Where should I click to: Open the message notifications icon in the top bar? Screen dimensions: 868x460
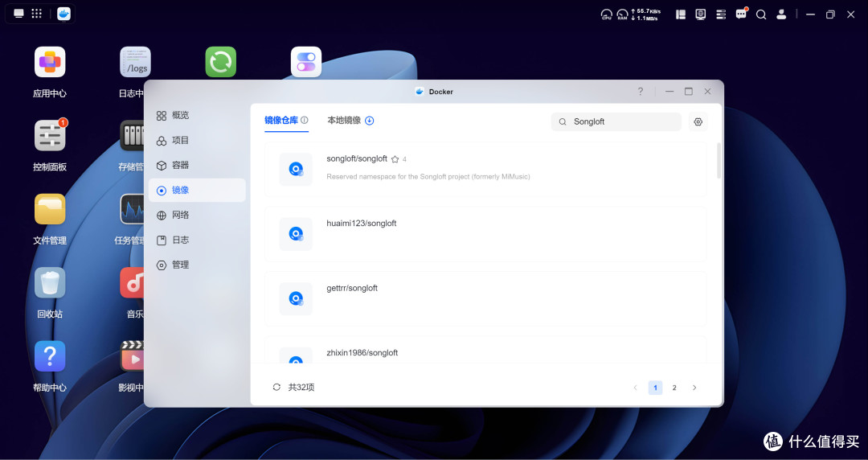tap(741, 14)
